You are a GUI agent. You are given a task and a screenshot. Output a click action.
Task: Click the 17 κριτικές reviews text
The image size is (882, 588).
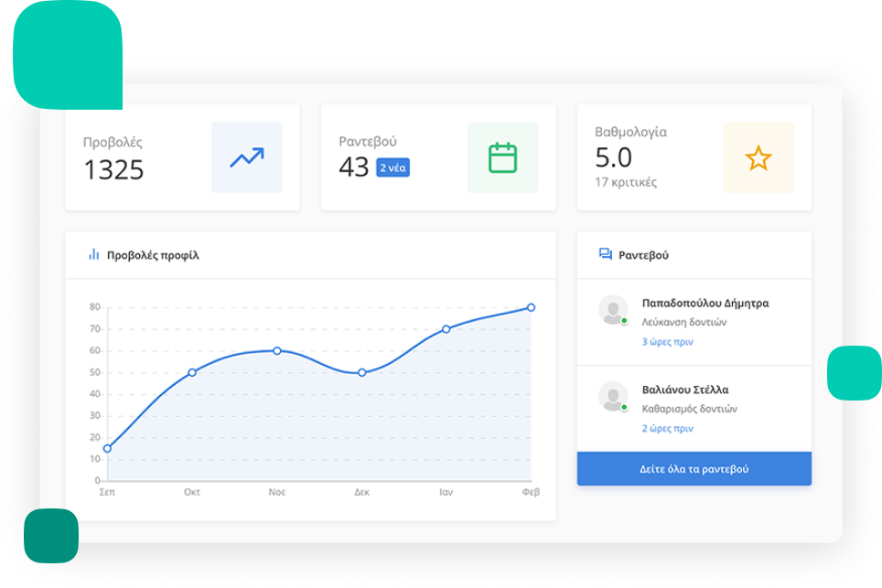(626, 182)
